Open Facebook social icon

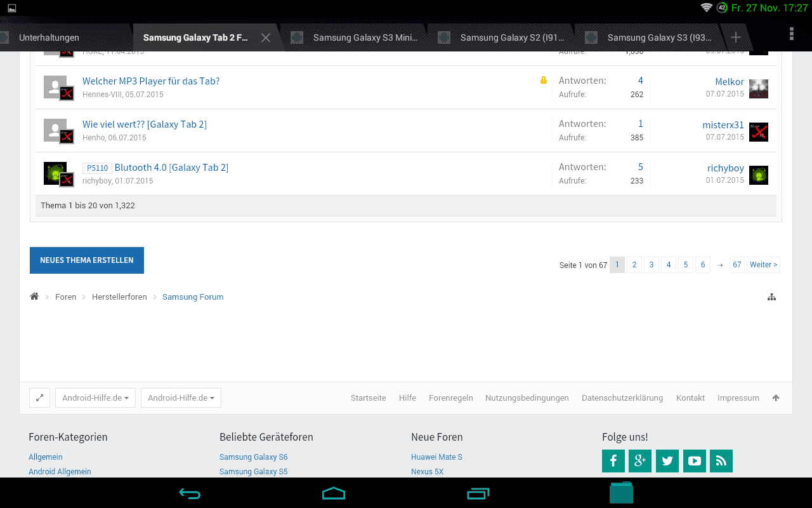point(613,461)
